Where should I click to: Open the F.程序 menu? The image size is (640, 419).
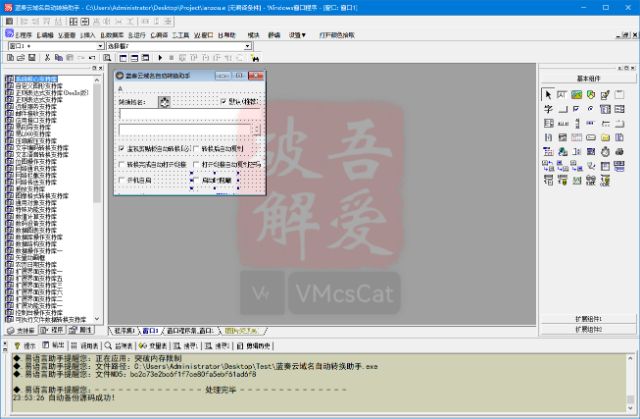(23, 35)
